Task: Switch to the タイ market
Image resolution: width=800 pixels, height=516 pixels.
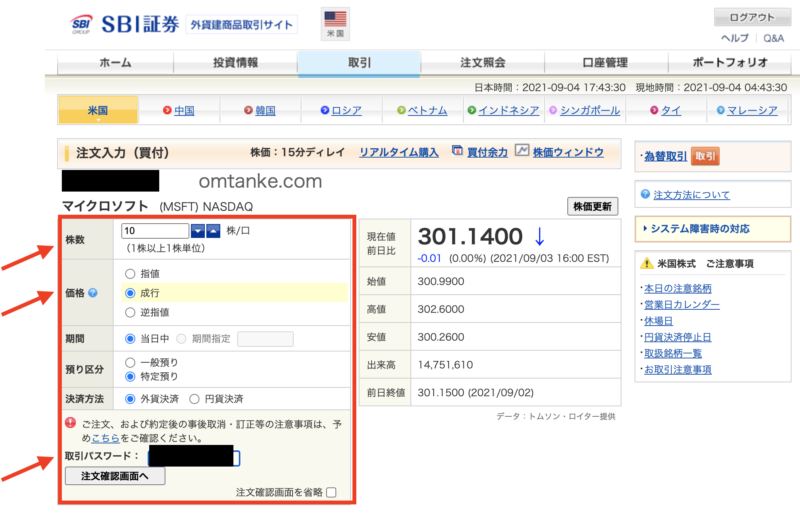Action: 671,110
